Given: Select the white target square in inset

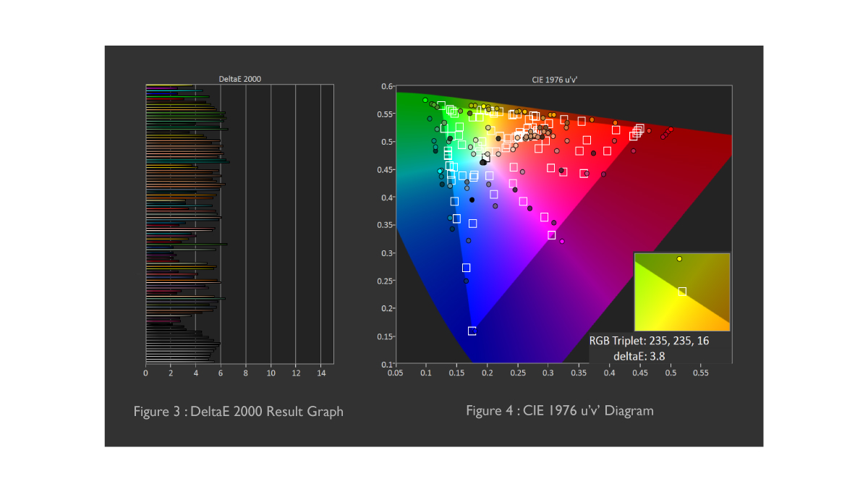Looking at the screenshot, I should click(682, 292).
